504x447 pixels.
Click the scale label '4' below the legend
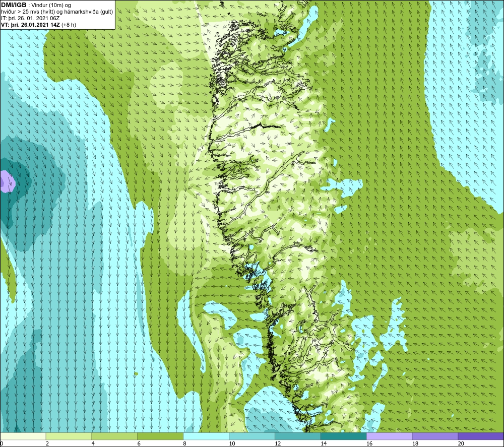[x=93, y=443]
